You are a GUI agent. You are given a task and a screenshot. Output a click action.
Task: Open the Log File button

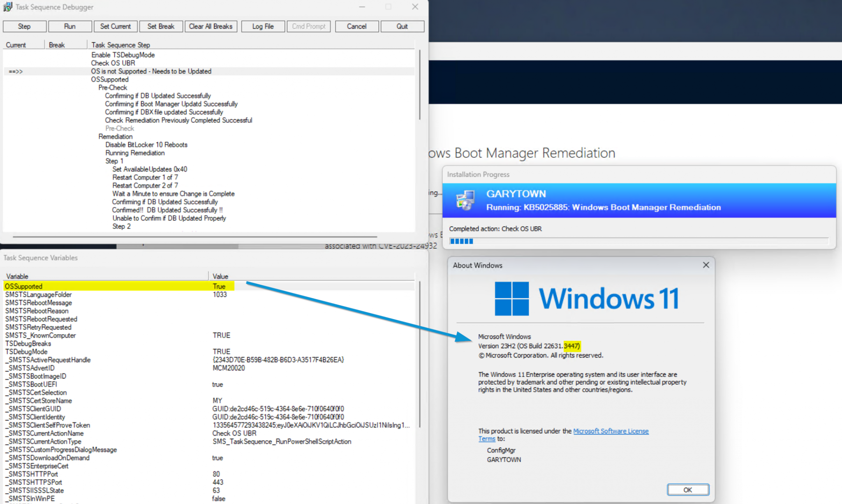(x=263, y=26)
